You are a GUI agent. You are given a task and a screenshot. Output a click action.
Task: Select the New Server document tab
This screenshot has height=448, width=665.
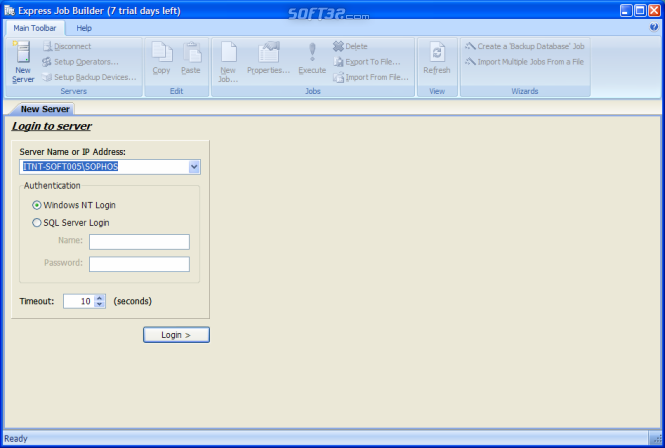(x=45, y=109)
